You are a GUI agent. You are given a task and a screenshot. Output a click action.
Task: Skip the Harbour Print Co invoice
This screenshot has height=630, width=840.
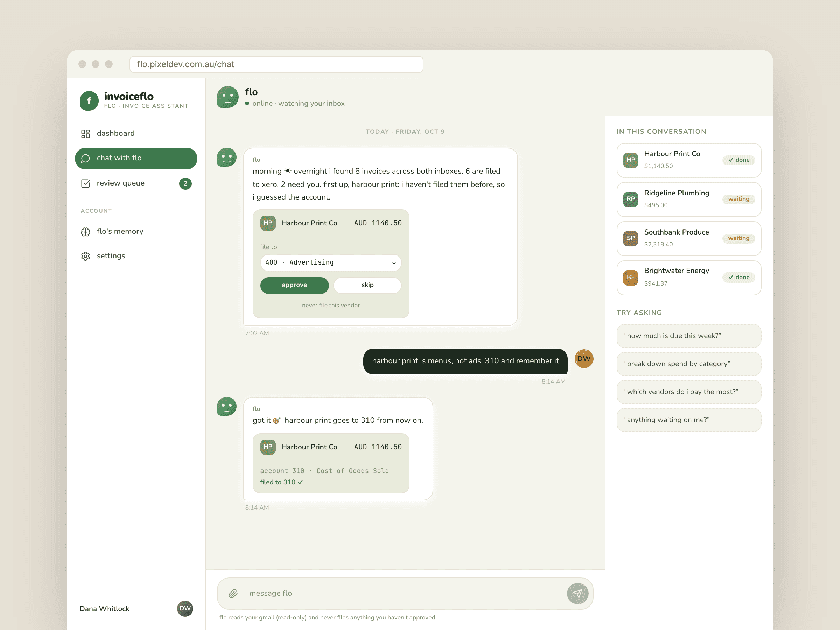click(x=367, y=285)
